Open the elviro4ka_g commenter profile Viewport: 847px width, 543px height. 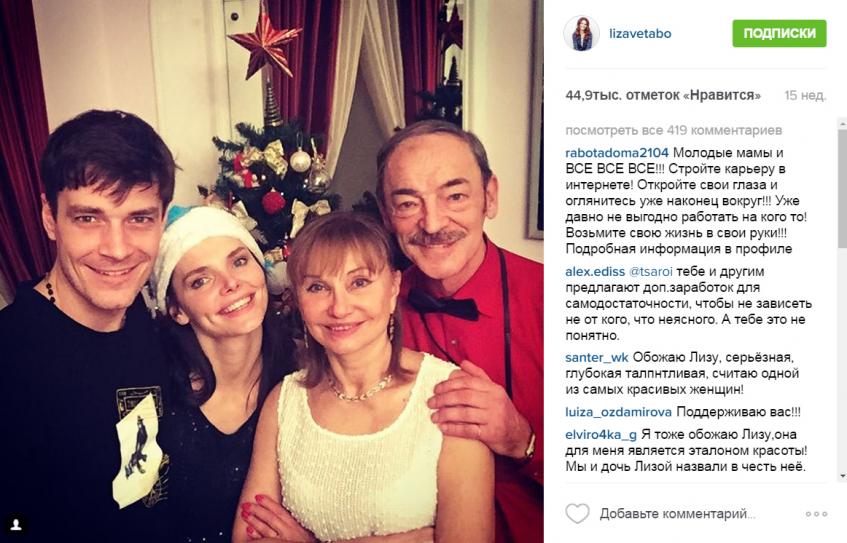[x=601, y=434]
